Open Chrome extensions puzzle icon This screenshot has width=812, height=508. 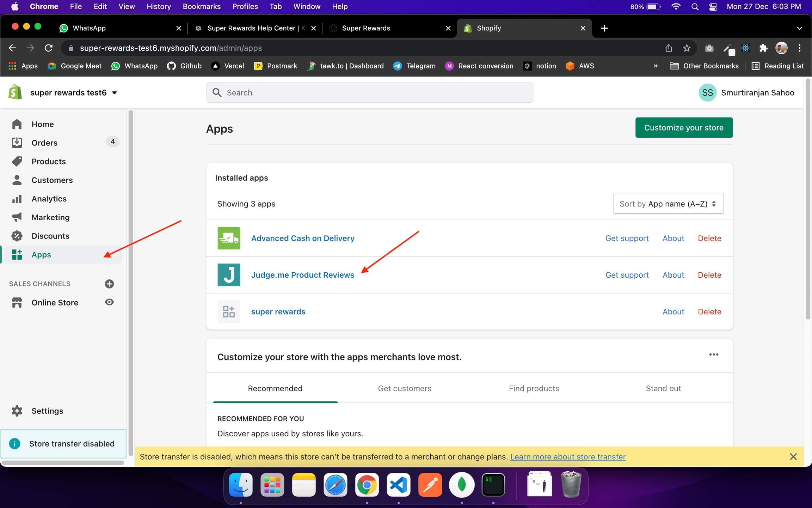pyautogui.click(x=763, y=48)
